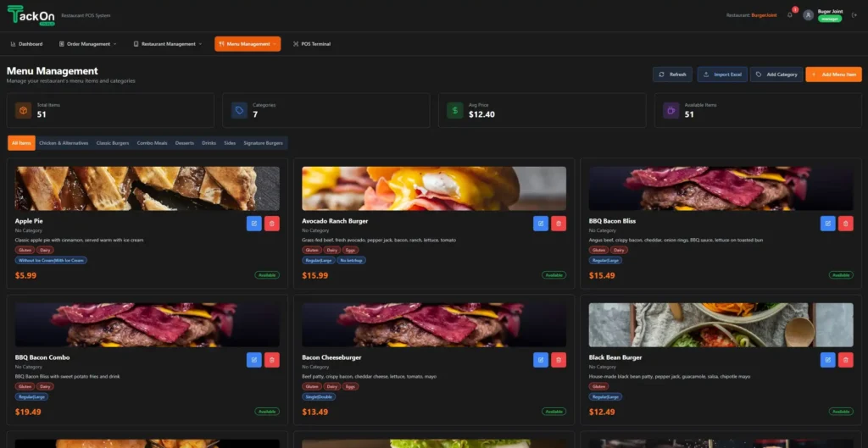Switch to Sides tab

(230, 143)
